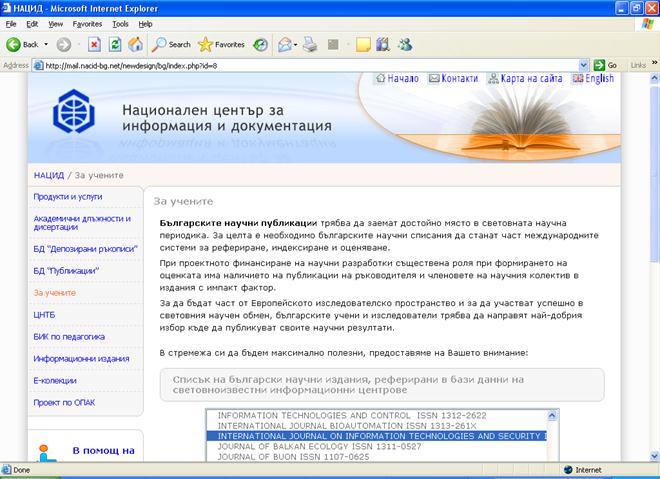Open the Research books toolbar icon
The image size is (660, 479).
click(383, 44)
